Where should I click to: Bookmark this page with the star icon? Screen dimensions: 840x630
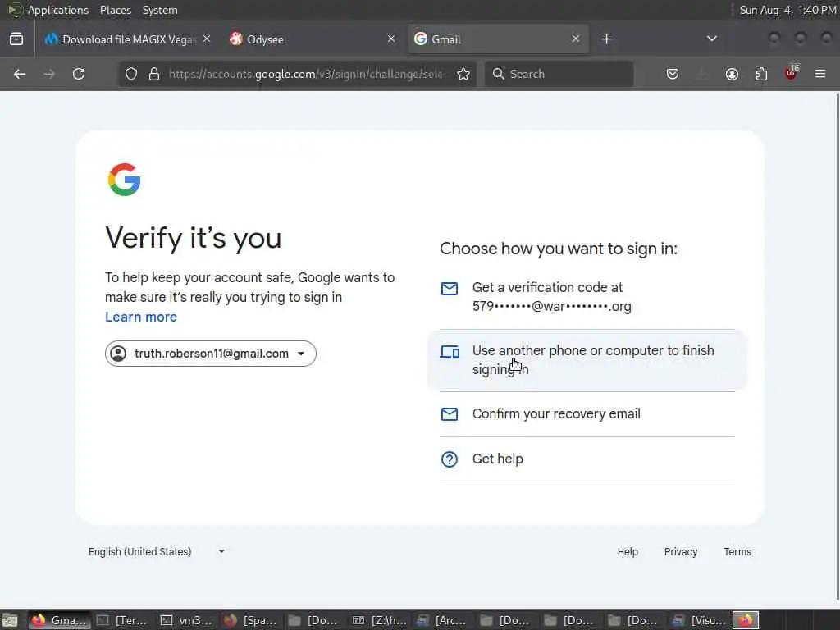pos(463,74)
